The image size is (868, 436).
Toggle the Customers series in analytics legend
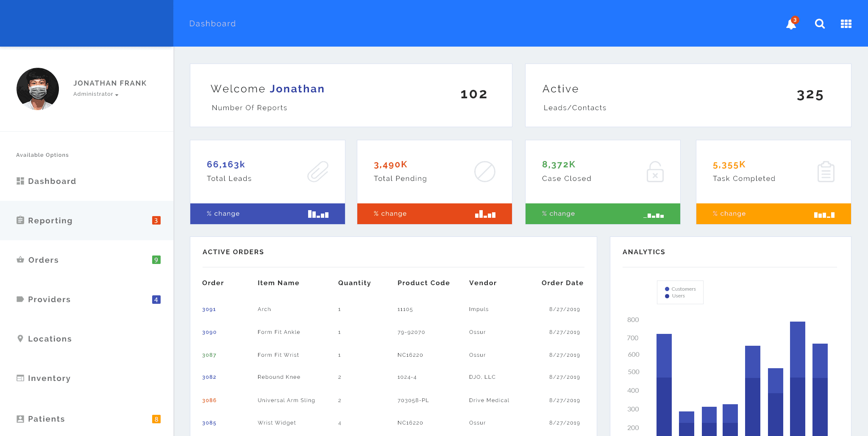point(680,289)
